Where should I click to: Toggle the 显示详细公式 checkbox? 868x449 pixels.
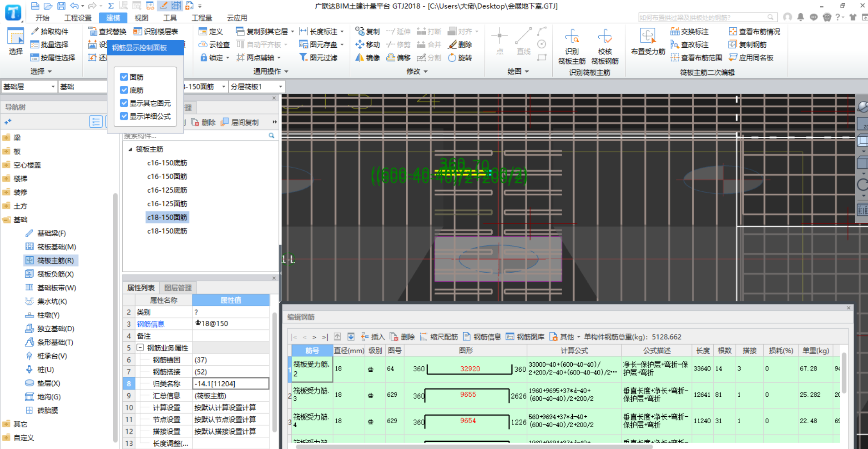point(124,116)
